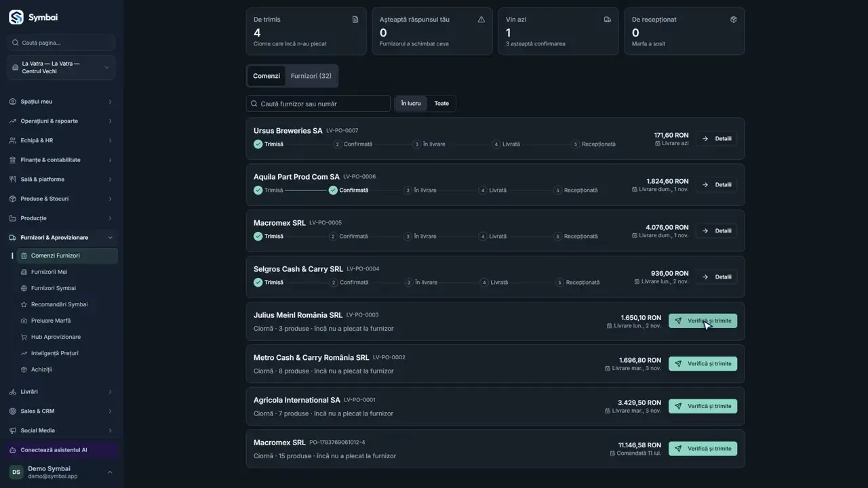Click the package icon on De recepționat card

[734, 20]
